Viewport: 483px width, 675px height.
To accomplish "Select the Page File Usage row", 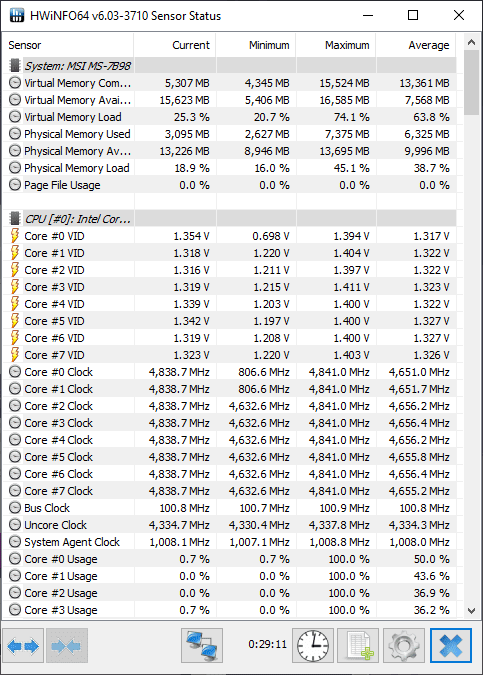I will coord(230,185).
